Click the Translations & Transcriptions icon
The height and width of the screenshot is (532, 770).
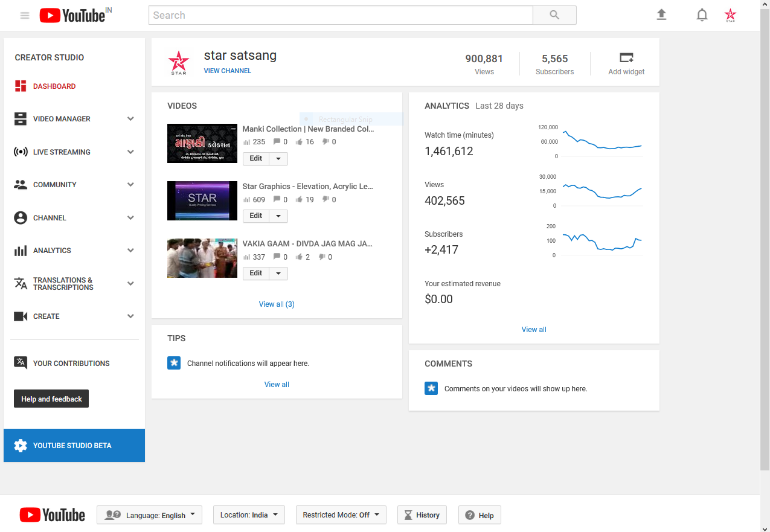tap(21, 283)
